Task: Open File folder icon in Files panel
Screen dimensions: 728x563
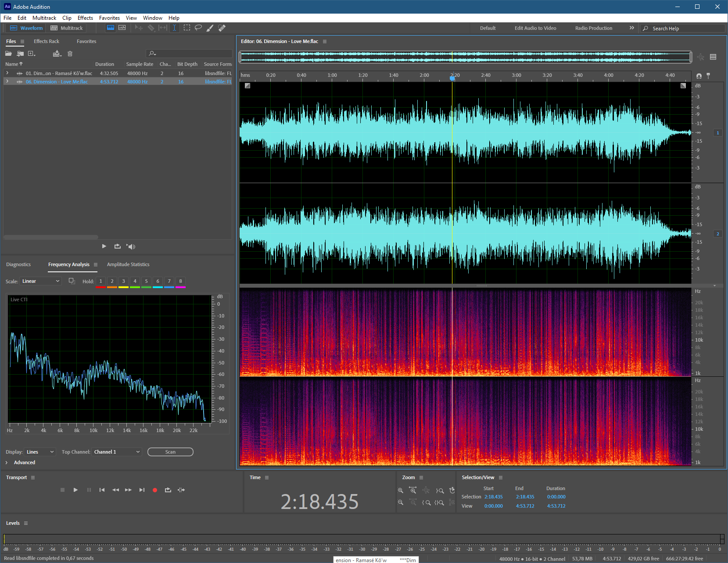Action: point(8,54)
